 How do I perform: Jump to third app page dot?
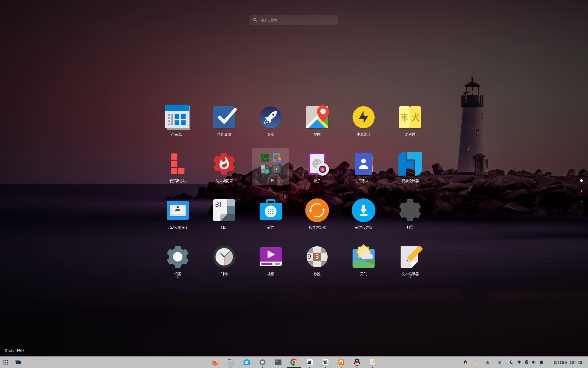[581, 202]
